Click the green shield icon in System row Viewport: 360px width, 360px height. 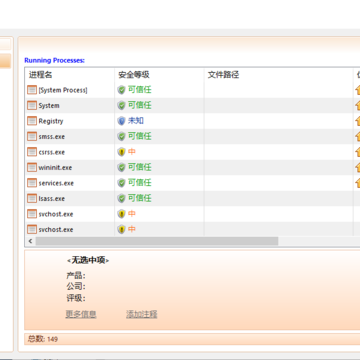(x=121, y=106)
